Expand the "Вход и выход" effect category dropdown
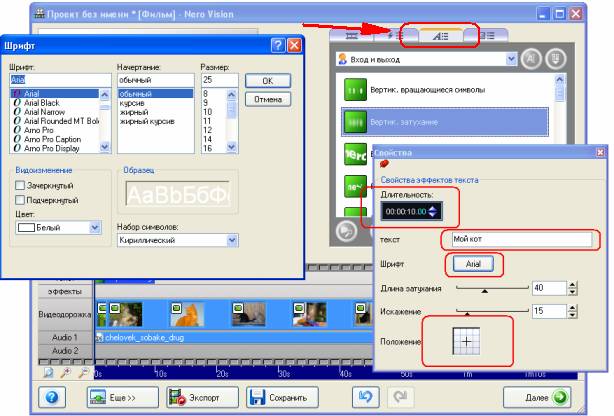614x416 pixels. coord(511,59)
